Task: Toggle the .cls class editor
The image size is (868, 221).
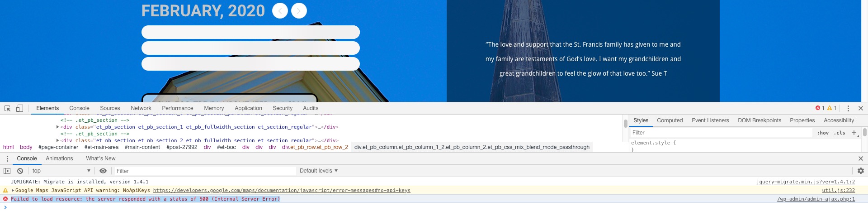Action: tap(840, 133)
